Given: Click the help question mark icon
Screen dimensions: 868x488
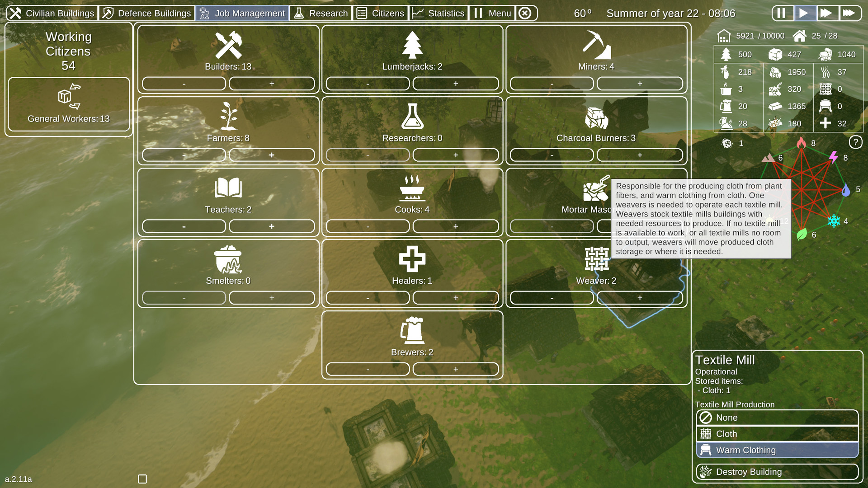Looking at the screenshot, I should (x=855, y=142).
